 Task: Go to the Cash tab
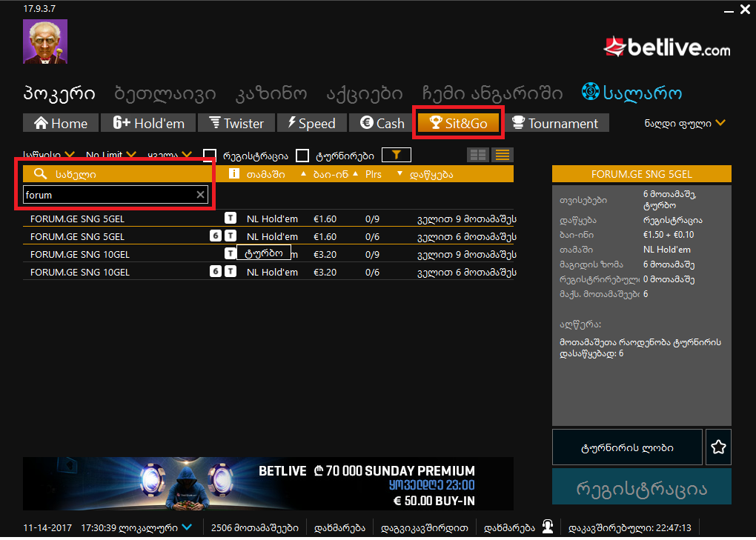coord(382,123)
